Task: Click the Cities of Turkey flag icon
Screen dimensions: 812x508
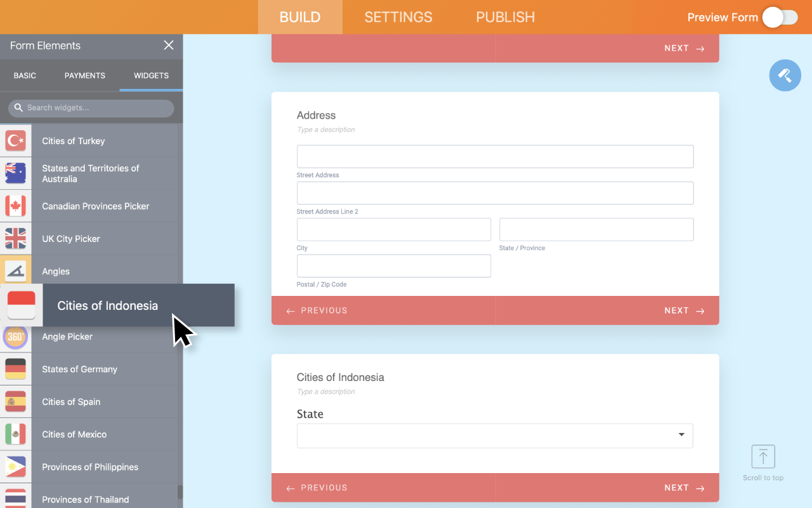Action: [15, 140]
